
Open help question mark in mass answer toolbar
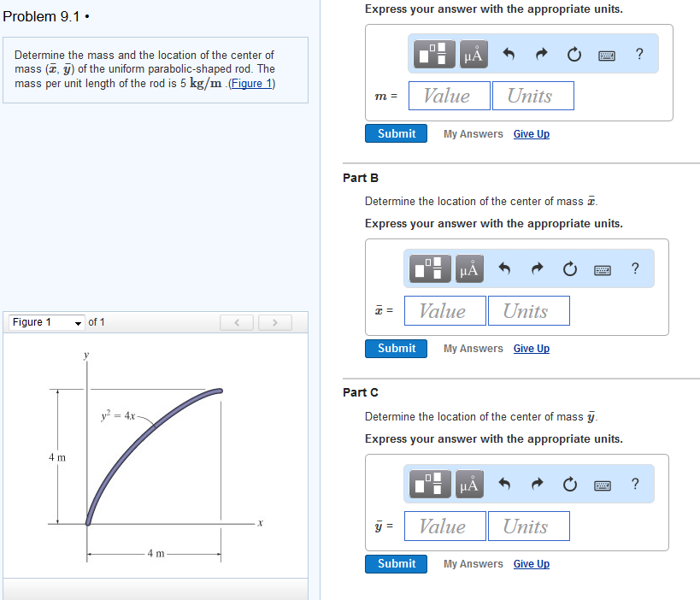tap(639, 54)
